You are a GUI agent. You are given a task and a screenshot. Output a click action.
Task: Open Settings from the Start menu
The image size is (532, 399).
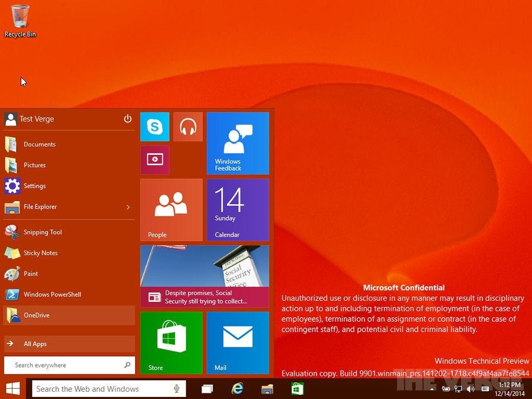pos(35,186)
